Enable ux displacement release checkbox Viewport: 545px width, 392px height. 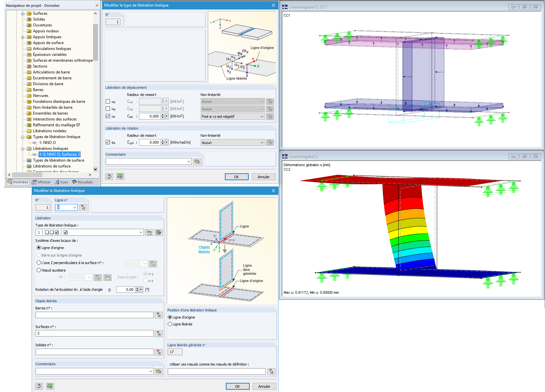pos(108,102)
